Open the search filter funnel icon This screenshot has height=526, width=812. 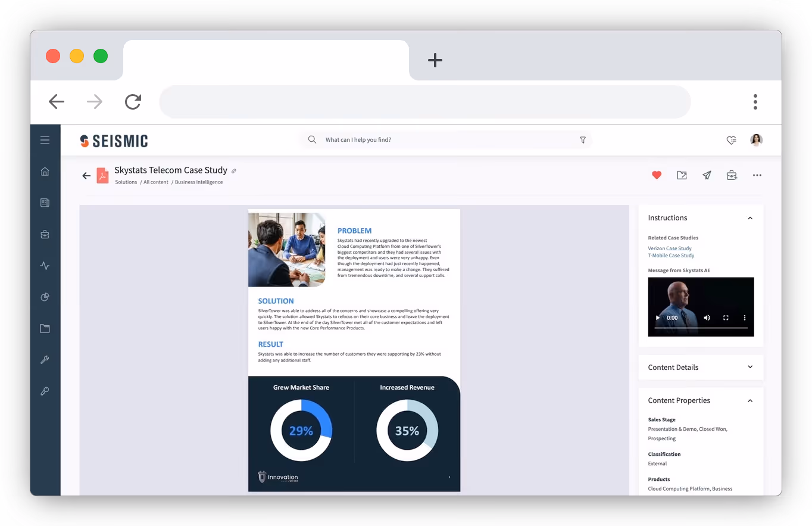click(x=583, y=140)
